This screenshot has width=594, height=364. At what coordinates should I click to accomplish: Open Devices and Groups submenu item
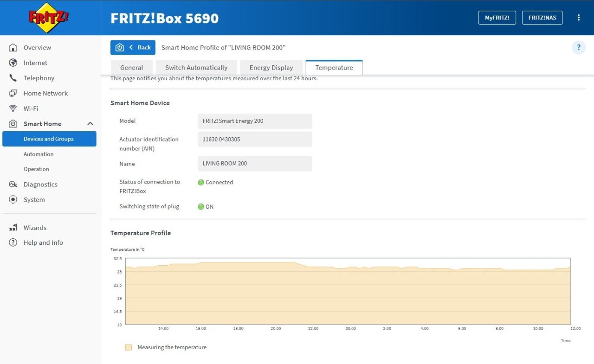point(49,139)
